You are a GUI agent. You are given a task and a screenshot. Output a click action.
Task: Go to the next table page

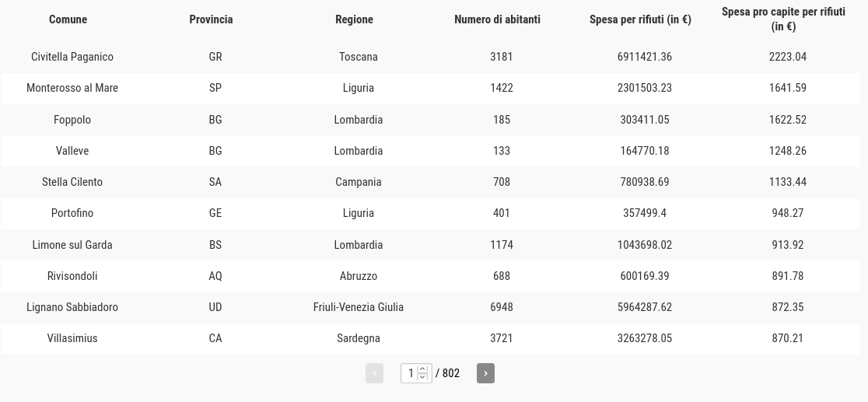click(x=485, y=373)
